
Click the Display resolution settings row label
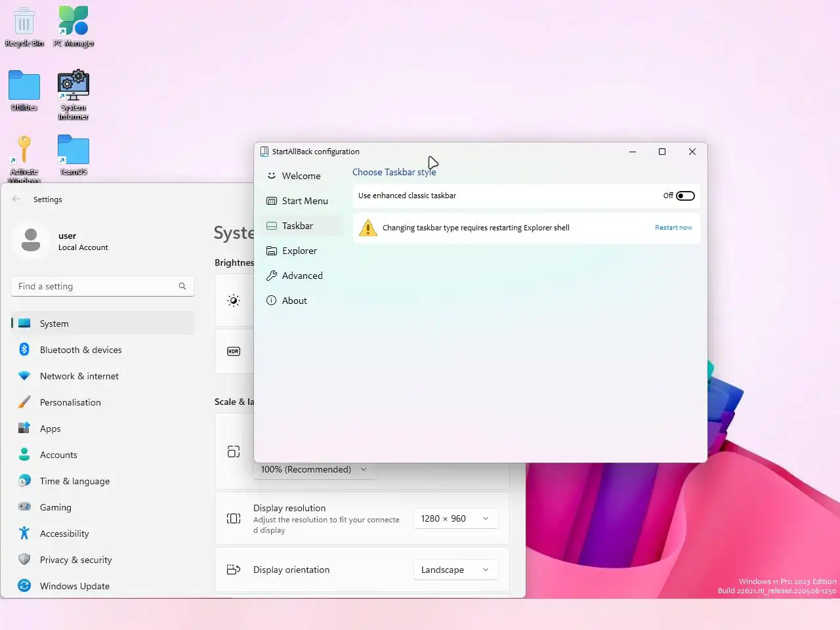coord(289,508)
